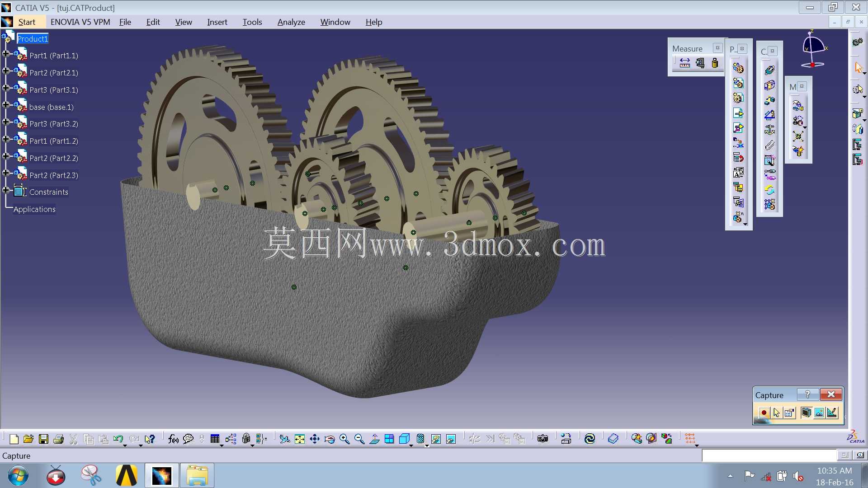Expand the Part2 (Part2.1) tree node
868x488 pixels.
click(5, 71)
